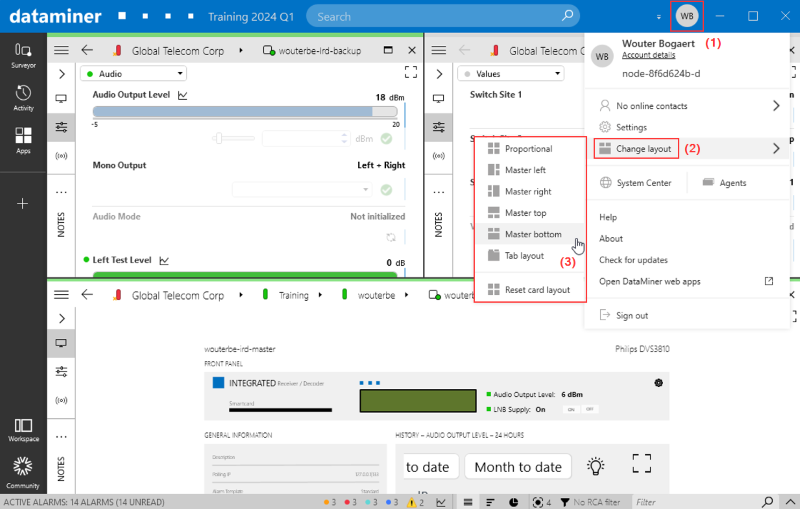Open the Apps sidebar panel
800x509 pixels.
click(x=23, y=139)
